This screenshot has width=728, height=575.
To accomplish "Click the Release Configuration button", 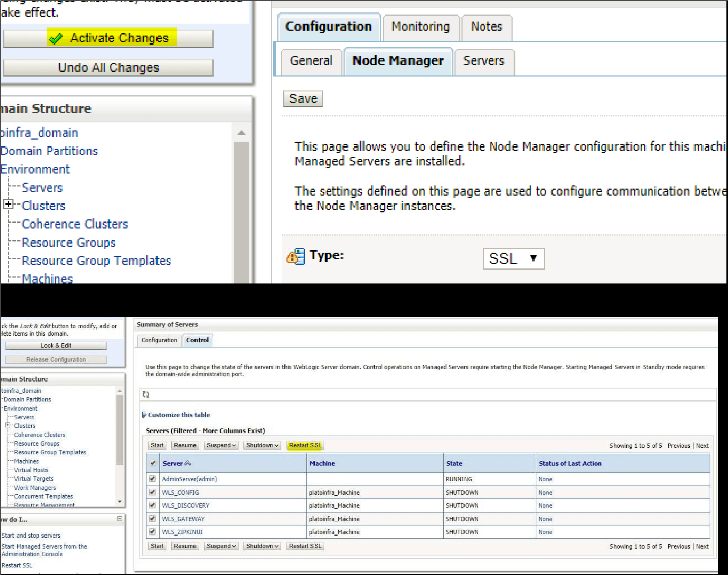I will click(56, 359).
